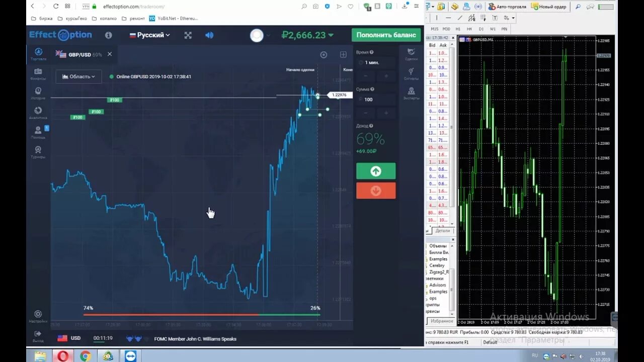The width and height of the screenshot is (644, 362).
Task: Click the target circle icon above chart
Action: coord(324,55)
